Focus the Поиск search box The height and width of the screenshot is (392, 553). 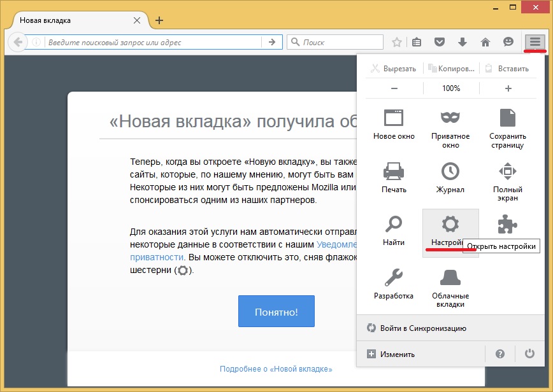335,42
